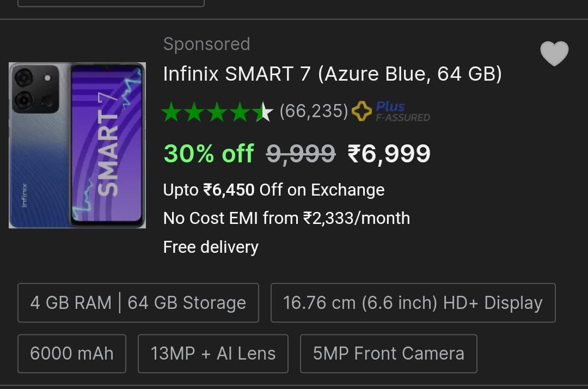The height and width of the screenshot is (389, 588).
Task: Toggle the wishlist heart icon
Action: 554,54
